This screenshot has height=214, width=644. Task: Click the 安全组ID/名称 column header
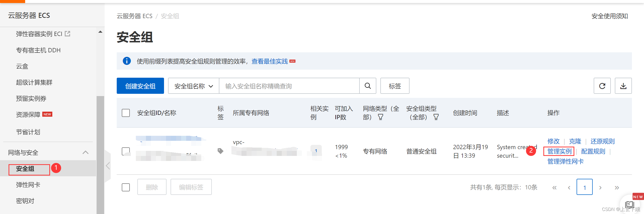157,113
